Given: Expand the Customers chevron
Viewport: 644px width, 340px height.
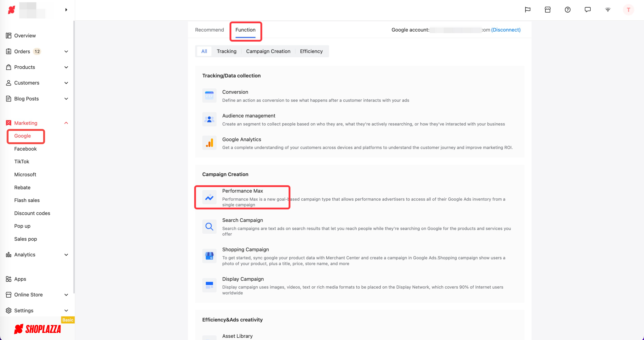Looking at the screenshot, I should [66, 83].
